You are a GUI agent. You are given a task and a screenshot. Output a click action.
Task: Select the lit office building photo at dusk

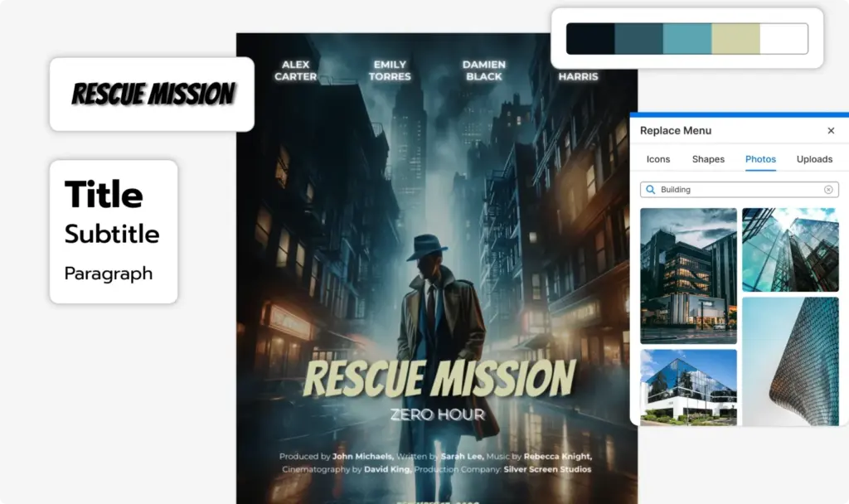tap(688, 275)
